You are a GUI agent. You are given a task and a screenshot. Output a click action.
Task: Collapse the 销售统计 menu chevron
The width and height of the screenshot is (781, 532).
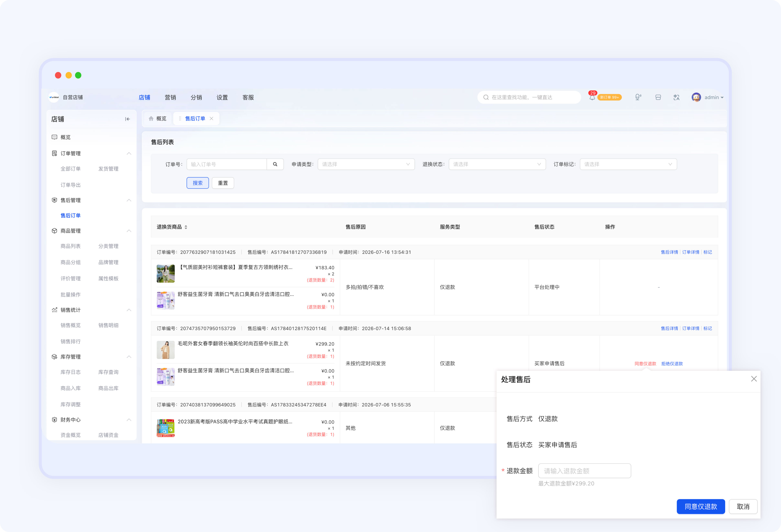(129, 310)
